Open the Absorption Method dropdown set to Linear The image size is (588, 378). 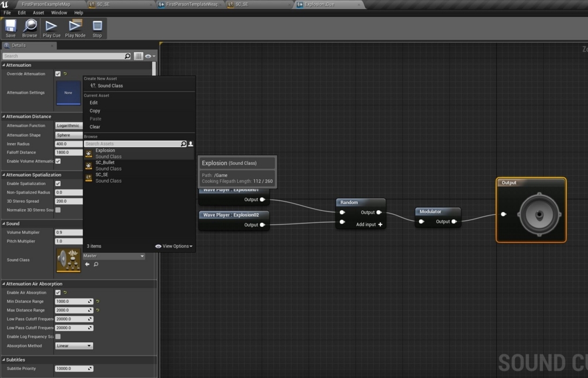(x=73, y=345)
